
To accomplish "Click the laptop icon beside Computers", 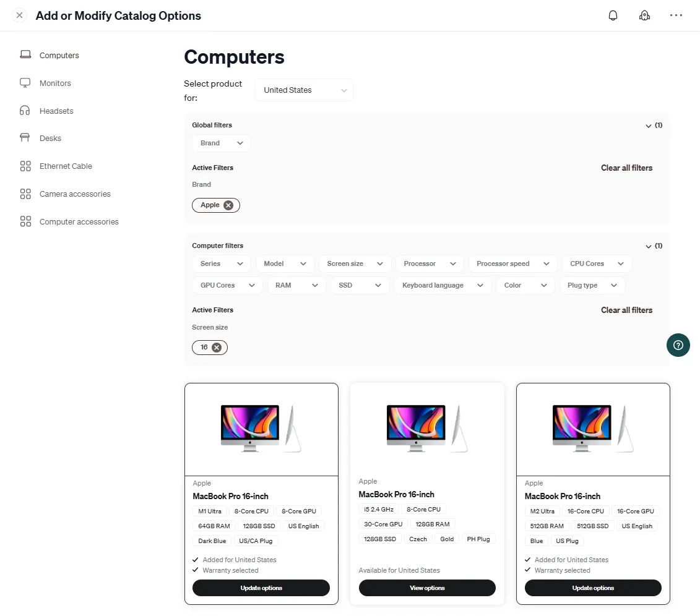I will click(25, 54).
